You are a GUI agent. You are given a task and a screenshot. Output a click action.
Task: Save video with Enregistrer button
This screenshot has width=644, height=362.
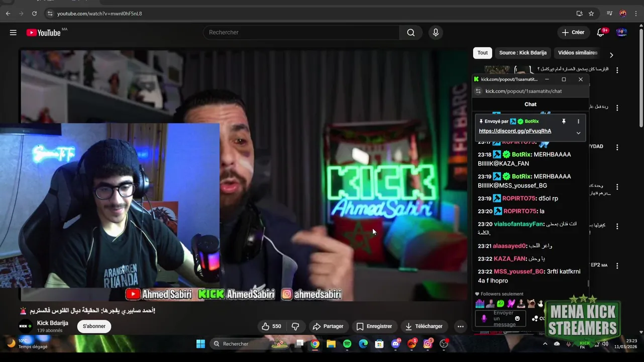pyautogui.click(x=374, y=326)
